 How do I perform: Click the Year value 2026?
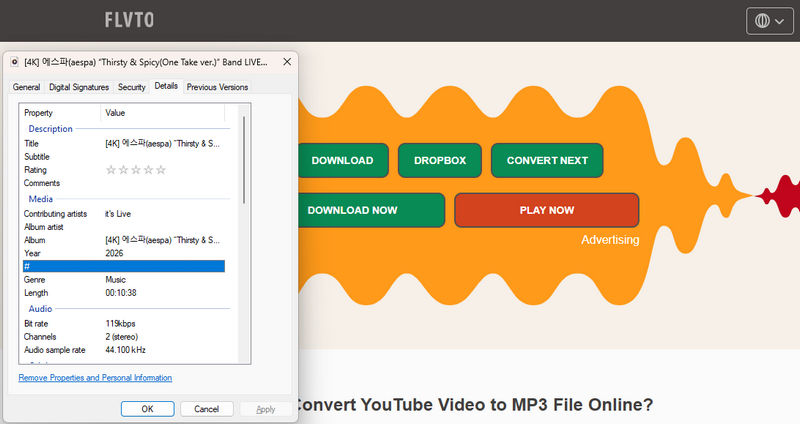(x=114, y=254)
